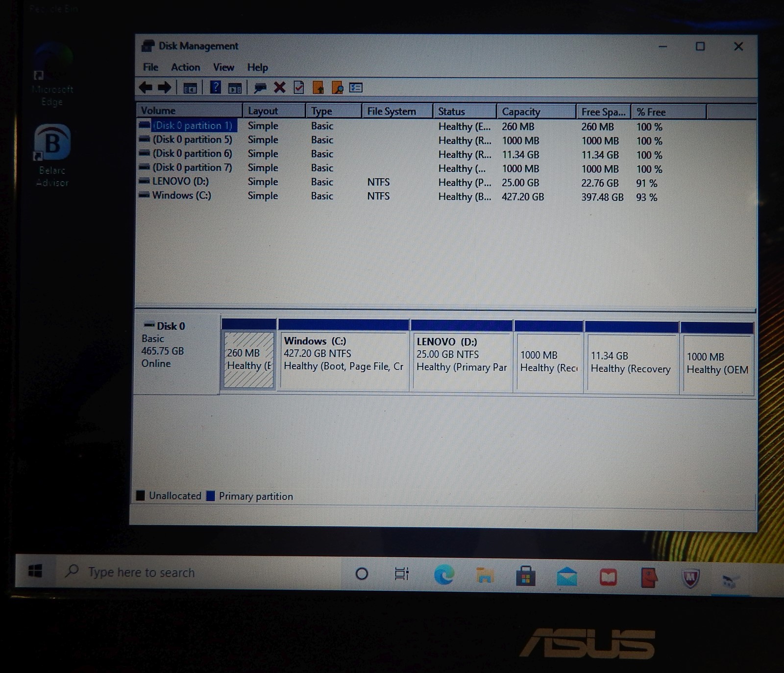The width and height of the screenshot is (784, 673).
Task: Click the 91 % free cell
Action: pyautogui.click(x=646, y=183)
